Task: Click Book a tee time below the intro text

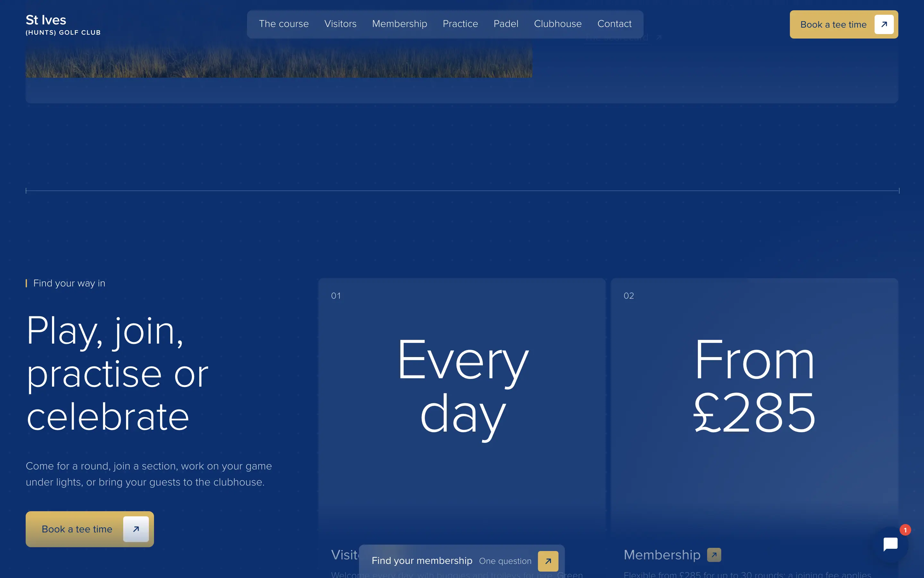Action: coord(90,529)
